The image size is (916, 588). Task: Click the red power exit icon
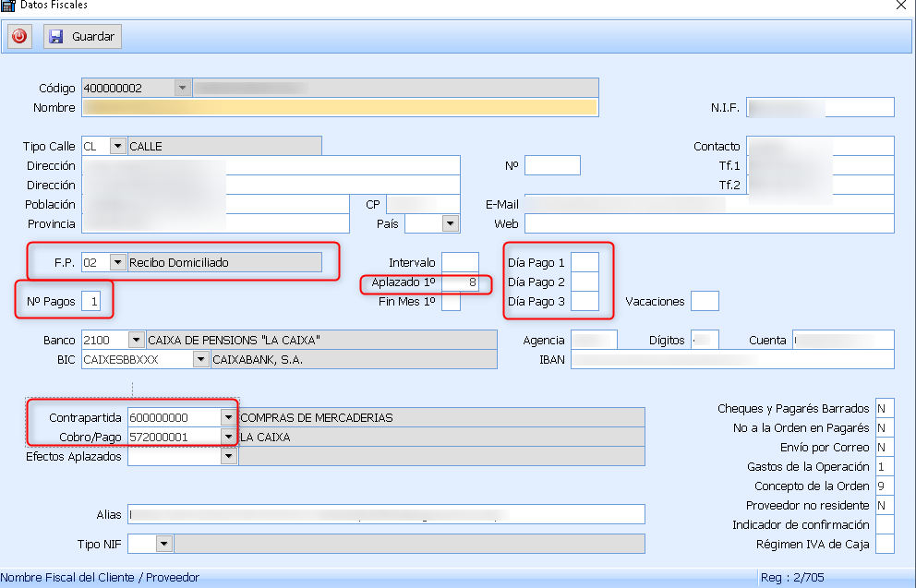coord(19,37)
